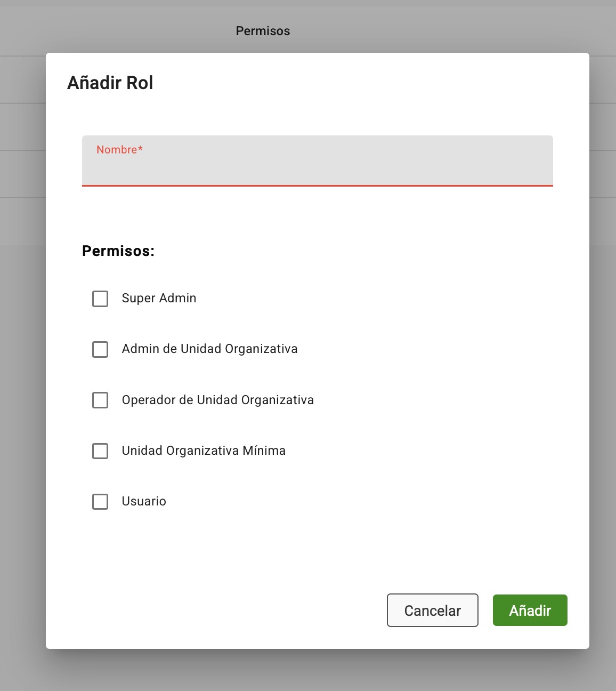Select the Unidad Organizativa Mínima checkbox

[100, 451]
